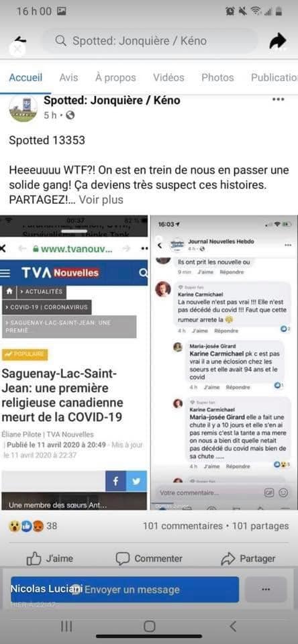Tap the reaction emojis next to 38

tap(26, 526)
